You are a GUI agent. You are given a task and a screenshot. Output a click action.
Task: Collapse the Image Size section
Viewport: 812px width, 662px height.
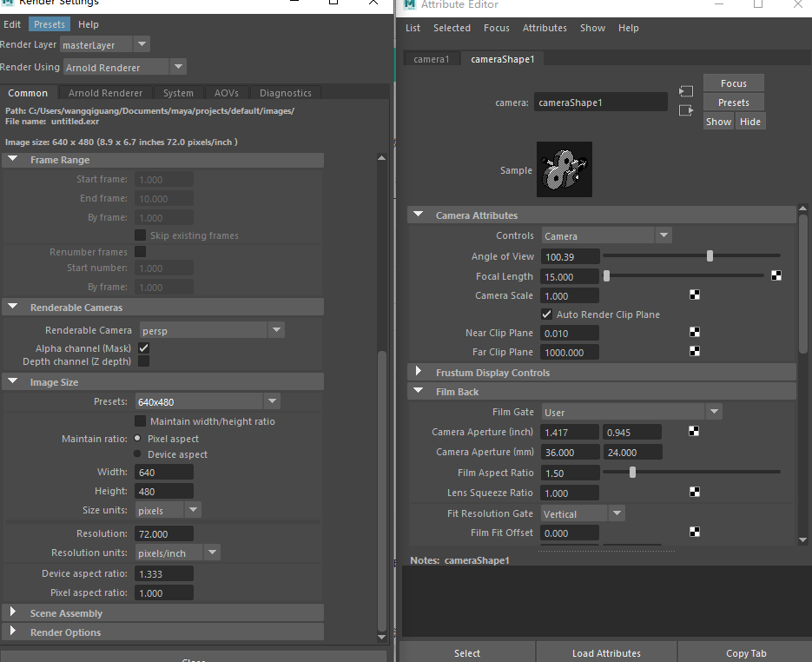click(13, 381)
